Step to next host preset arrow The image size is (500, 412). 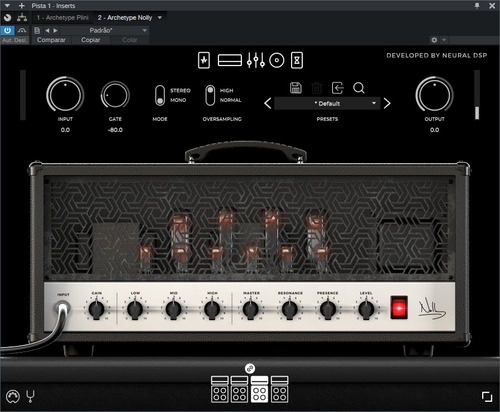[x=55, y=31]
